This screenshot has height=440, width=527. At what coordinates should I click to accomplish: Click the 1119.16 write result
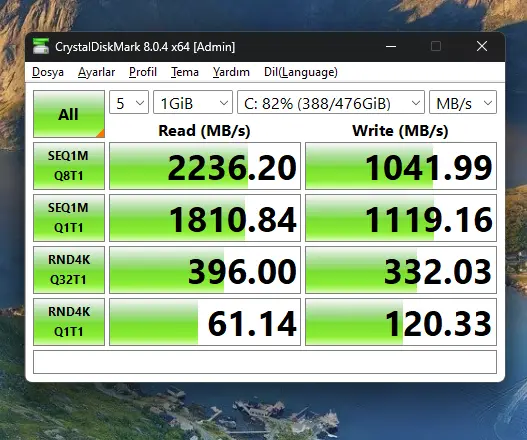(x=401, y=218)
